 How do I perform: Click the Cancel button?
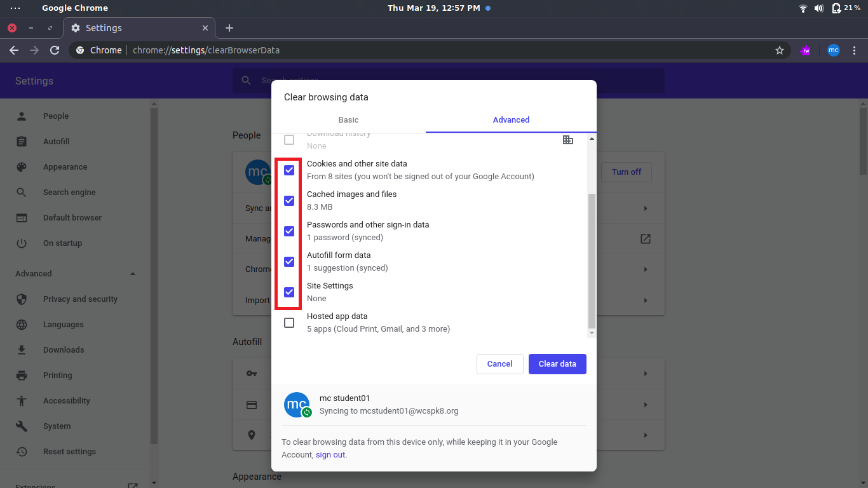pyautogui.click(x=499, y=364)
